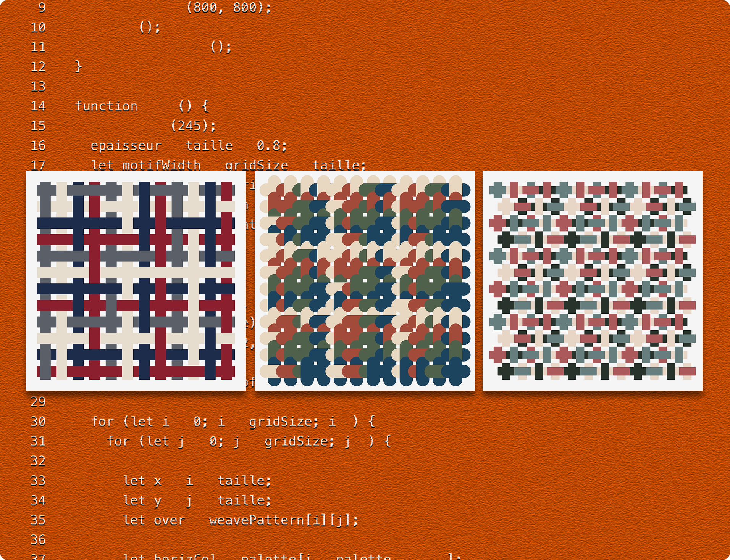Click the "(245);" value on line 15
The height and width of the screenshot is (560, 730).
193,126
